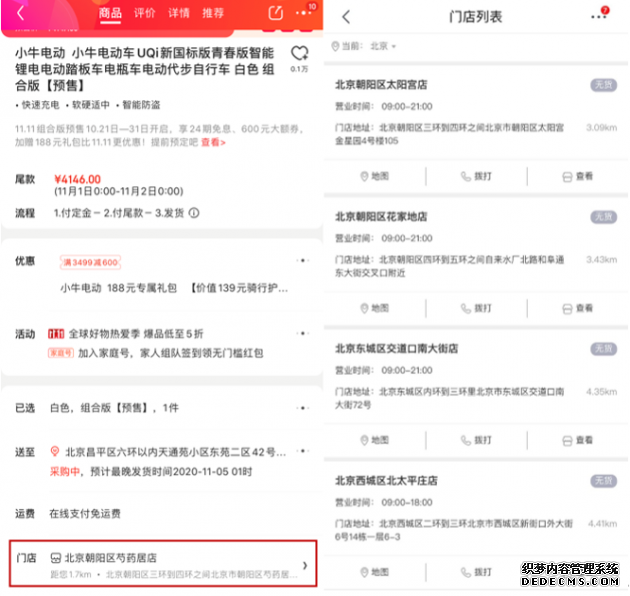Tap 无货 badge on 北太平庄店
The image size is (630, 596).
point(603,481)
